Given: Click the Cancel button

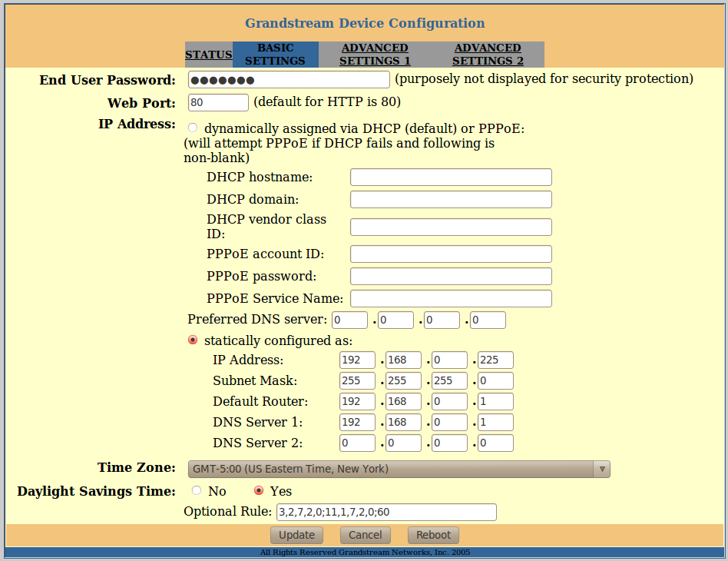Looking at the screenshot, I should coord(366,535).
